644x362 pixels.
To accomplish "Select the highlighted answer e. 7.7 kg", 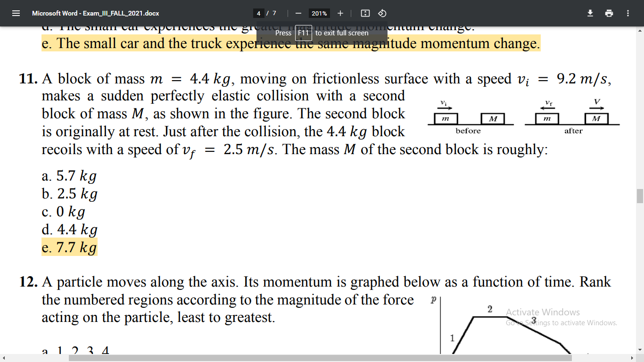I will coord(69,247).
